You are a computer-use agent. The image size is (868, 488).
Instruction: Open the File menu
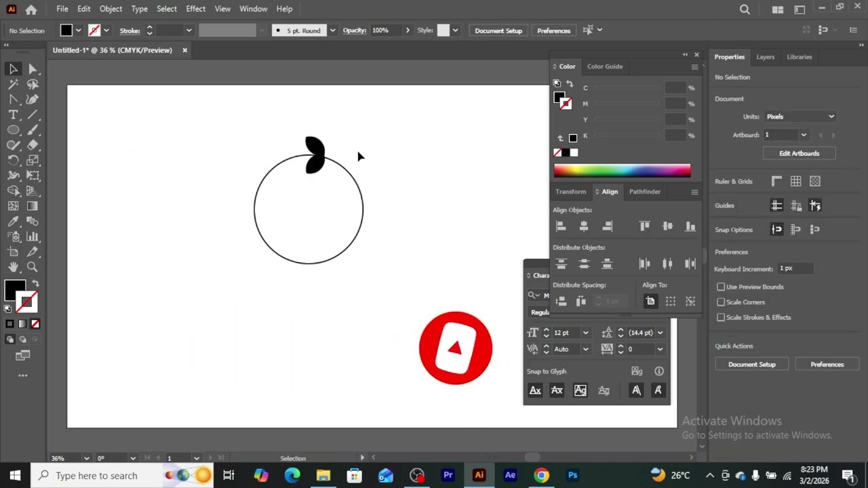tap(62, 9)
